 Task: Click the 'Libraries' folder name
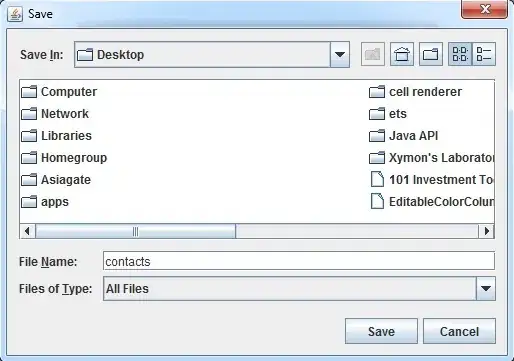(66, 136)
